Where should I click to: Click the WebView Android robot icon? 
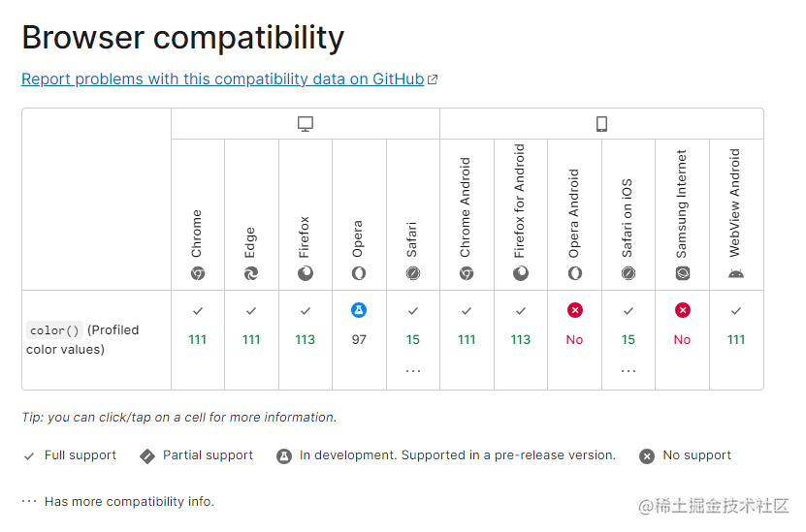click(736, 274)
